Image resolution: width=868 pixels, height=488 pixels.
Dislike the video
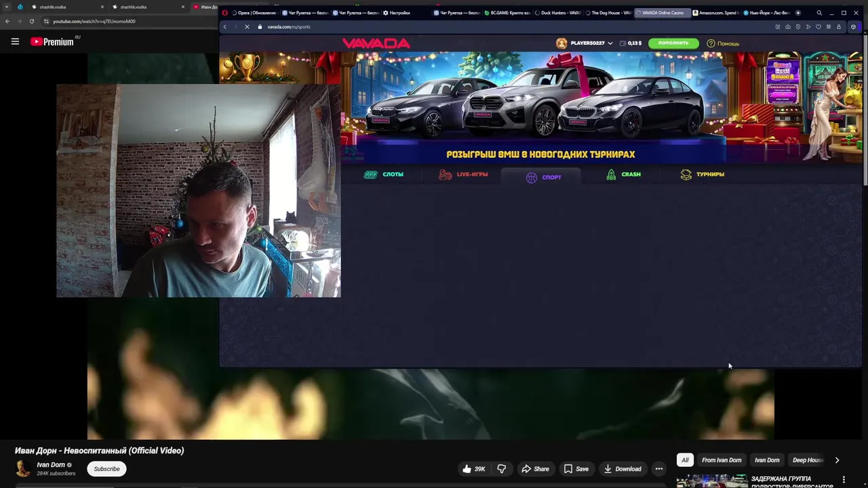point(502,469)
